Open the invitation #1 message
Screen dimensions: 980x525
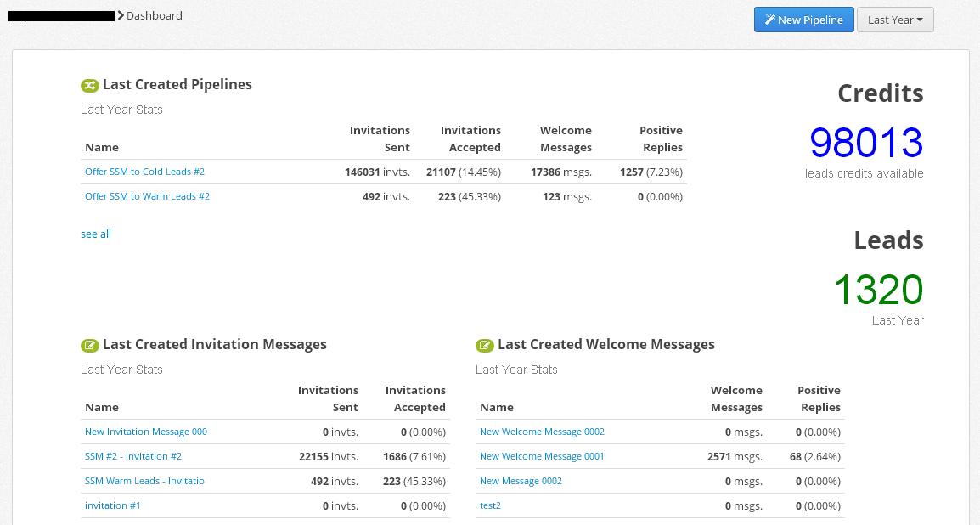pyautogui.click(x=112, y=505)
